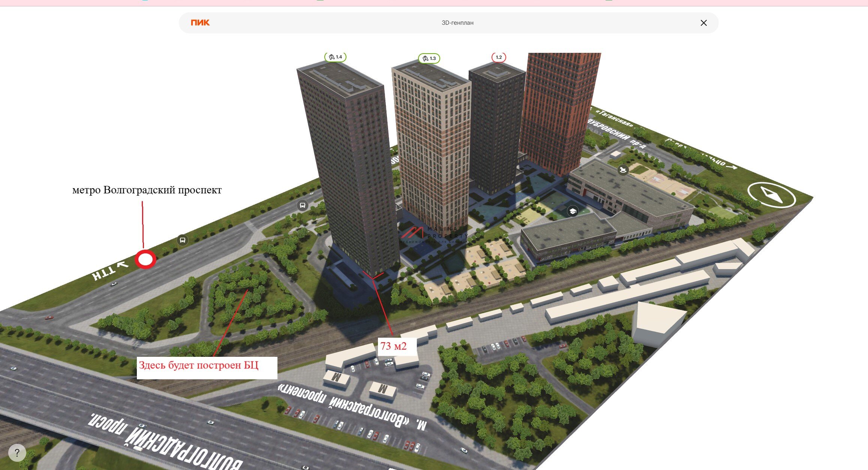Image resolution: width=868 pixels, height=470 pixels.
Task: Select building marker 1.4
Action: point(335,57)
